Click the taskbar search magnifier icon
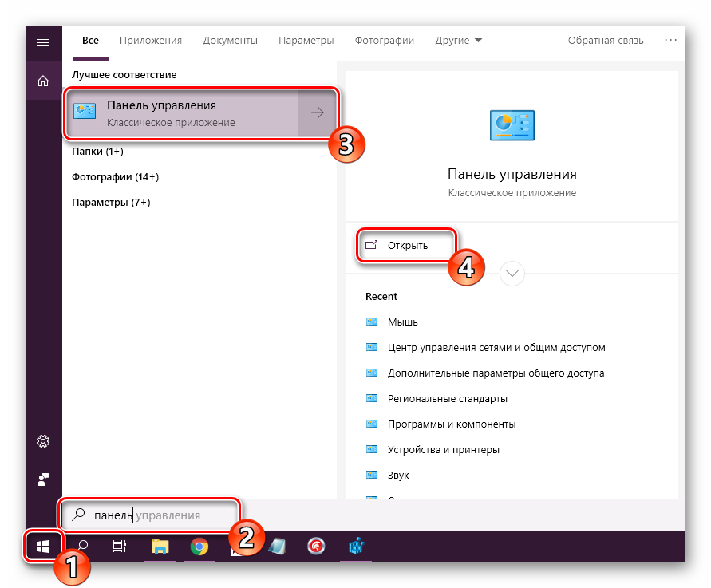The height and width of the screenshot is (588, 711). pos(83,546)
